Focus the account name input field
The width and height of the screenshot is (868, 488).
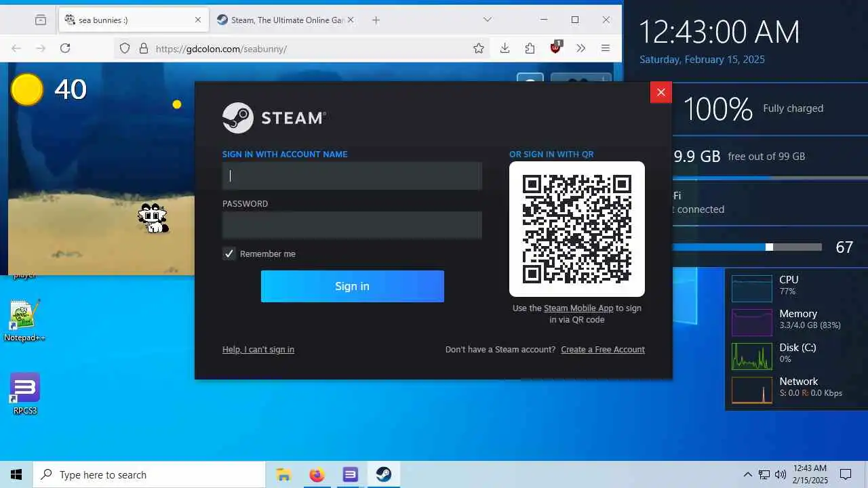coord(352,176)
